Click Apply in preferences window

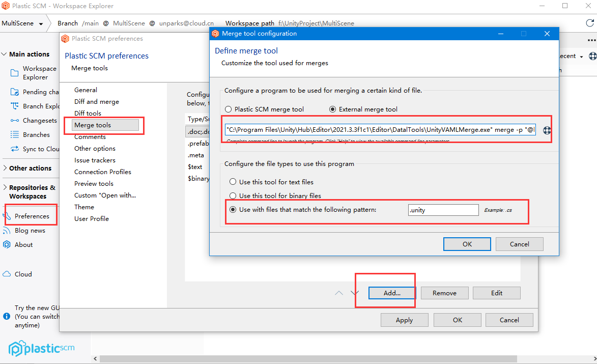pos(404,320)
